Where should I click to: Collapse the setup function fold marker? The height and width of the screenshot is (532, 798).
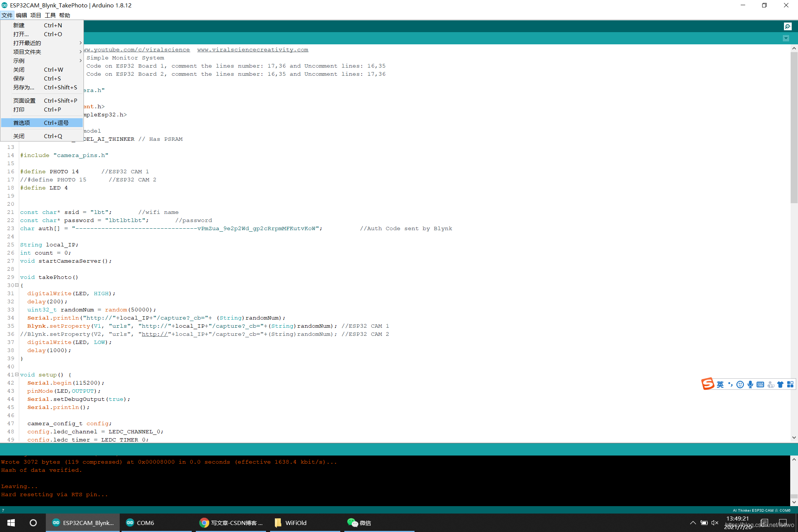click(x=17, y=375)
